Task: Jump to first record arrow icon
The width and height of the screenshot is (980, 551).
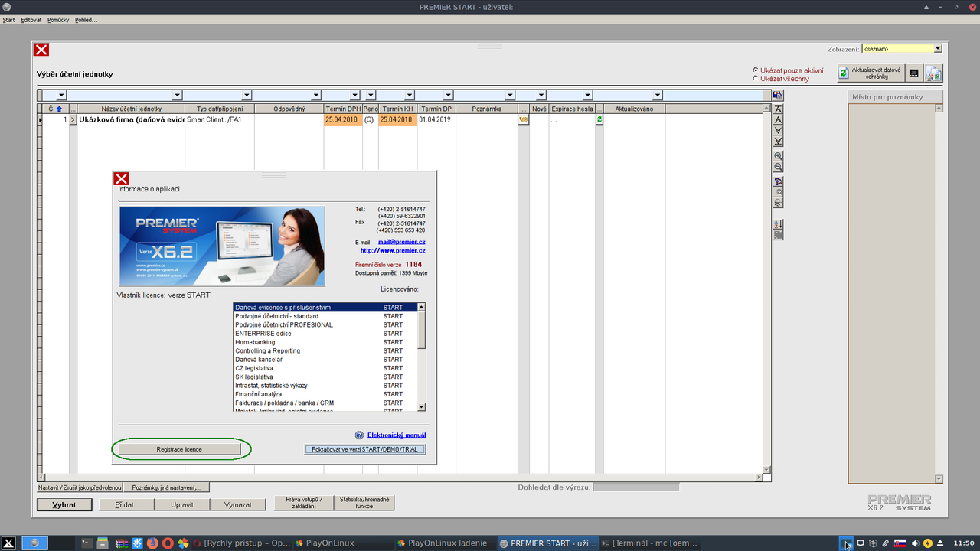Action: (778, 109)
